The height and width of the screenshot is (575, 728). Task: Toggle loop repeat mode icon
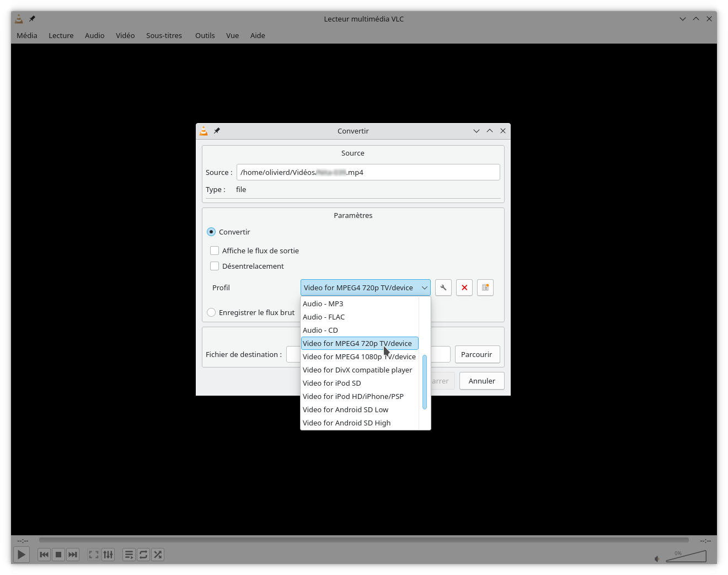[x=143, y=555]
